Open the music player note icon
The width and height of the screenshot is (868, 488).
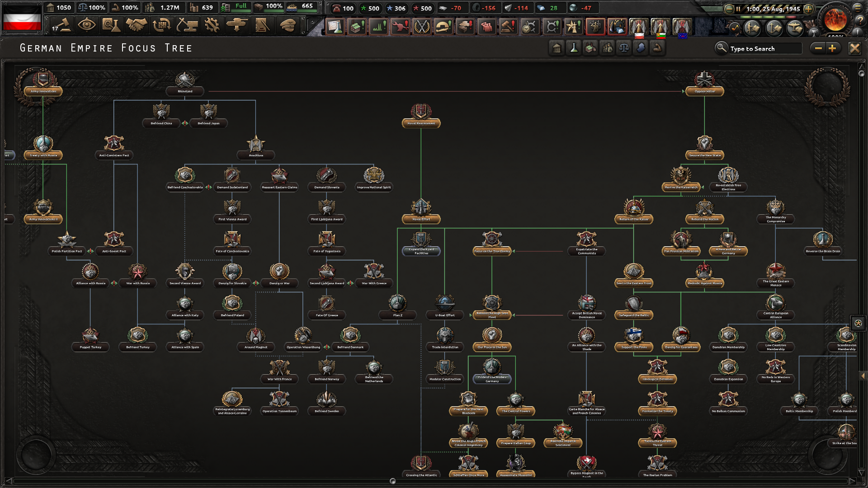pos(734,28)
